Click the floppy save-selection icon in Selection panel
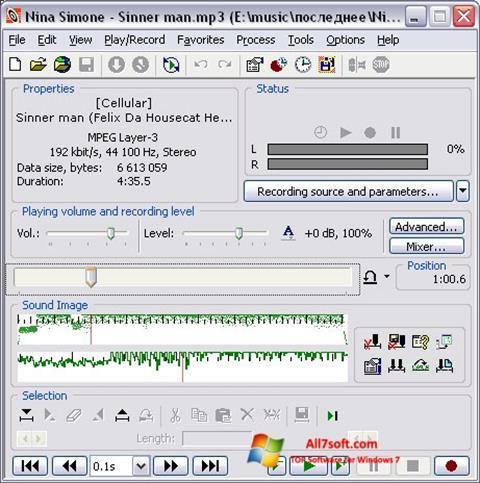Screen dimensions: 480x483 [x=302, y=415]
